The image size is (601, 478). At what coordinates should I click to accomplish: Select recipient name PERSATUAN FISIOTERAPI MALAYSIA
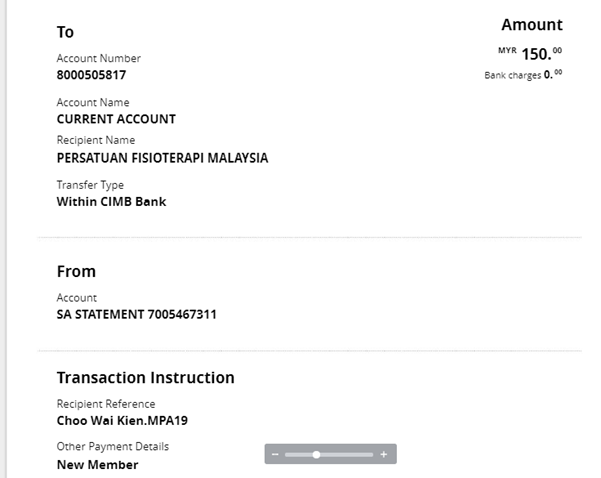162,158
